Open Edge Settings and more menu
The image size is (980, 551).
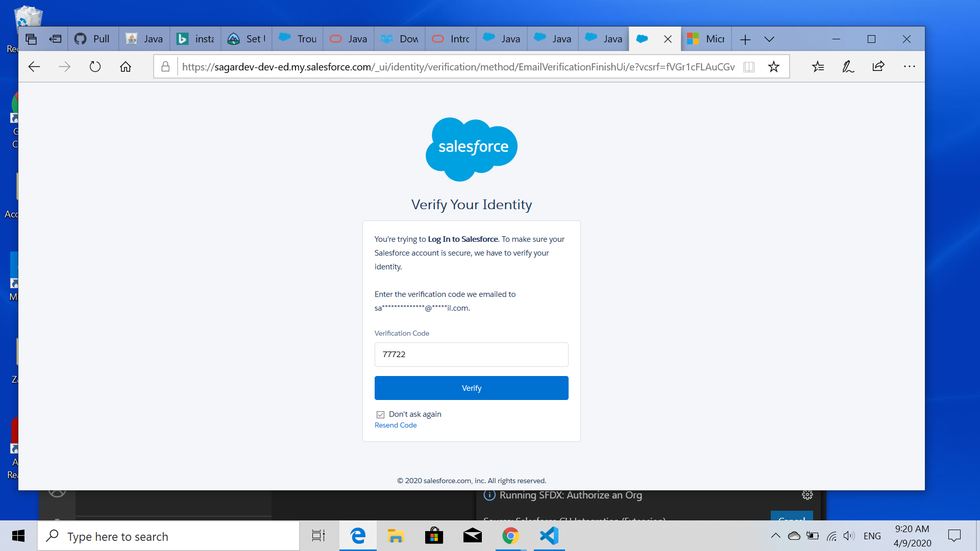[910, 66]
